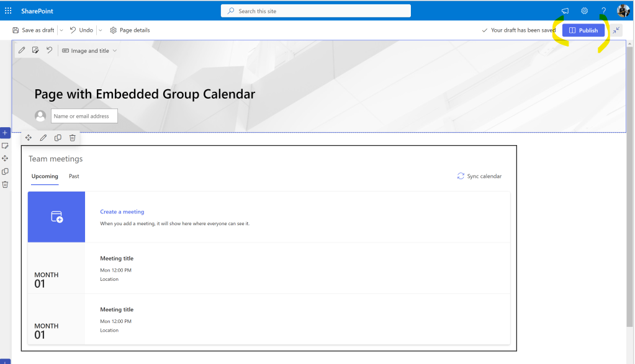Viewport: 635px width, 364px height.
Task: Edit the Team meetings web part with pencil icon
Action: coord(43,138)
